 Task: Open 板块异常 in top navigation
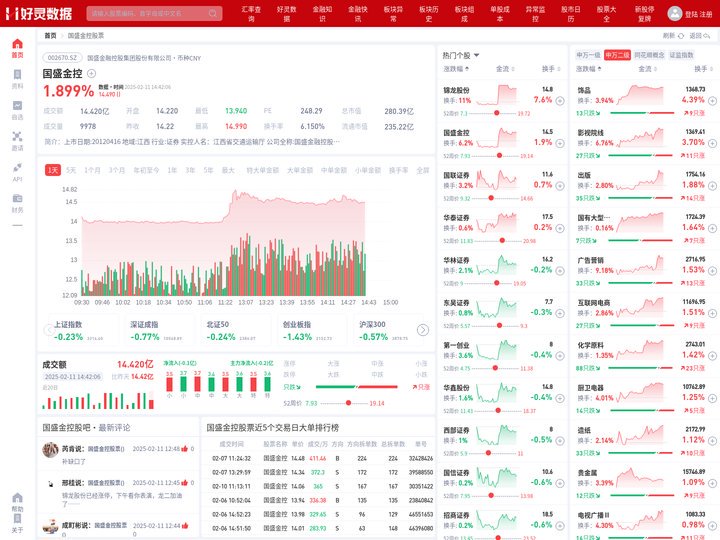pyautogui.click(x=393, y=14)
